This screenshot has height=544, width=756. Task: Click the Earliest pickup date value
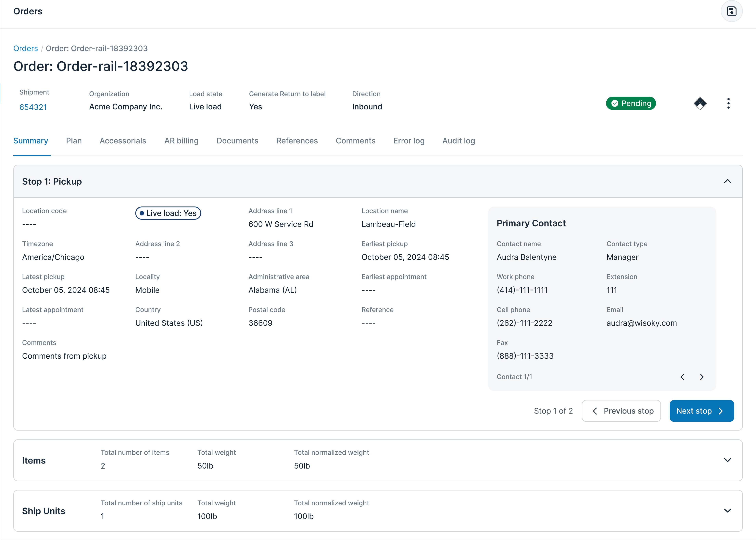[405, 257]
